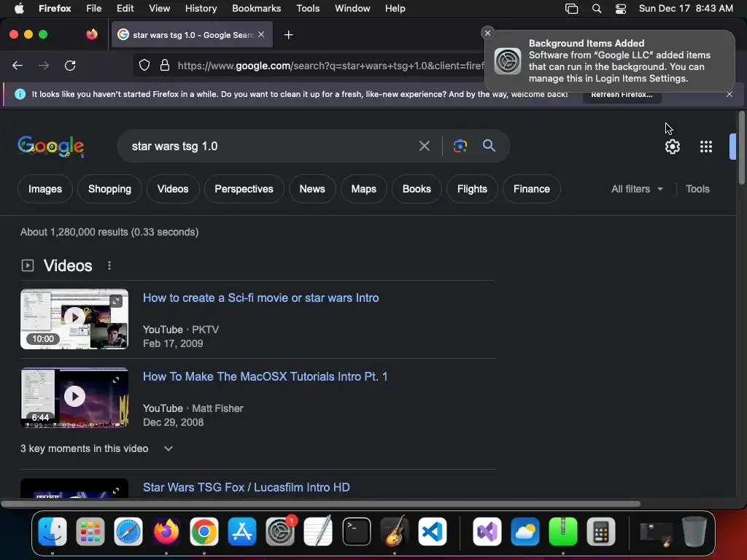Image resolution: width=747 pixels, height=560 pixels.
Task: Click the lock icon for site security info
Action: 165,66
